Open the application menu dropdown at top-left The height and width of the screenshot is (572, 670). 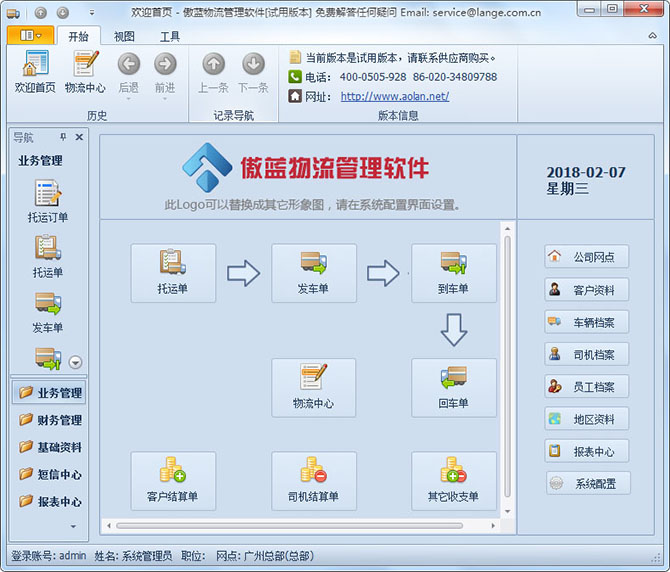(29, 35)
